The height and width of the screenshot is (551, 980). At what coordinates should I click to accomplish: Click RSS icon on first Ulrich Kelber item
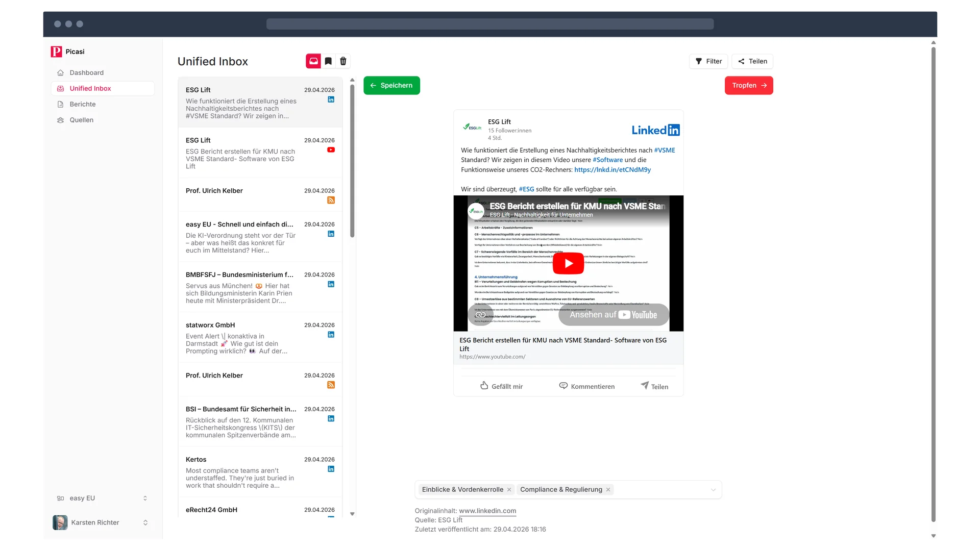[x=331, y=200]
